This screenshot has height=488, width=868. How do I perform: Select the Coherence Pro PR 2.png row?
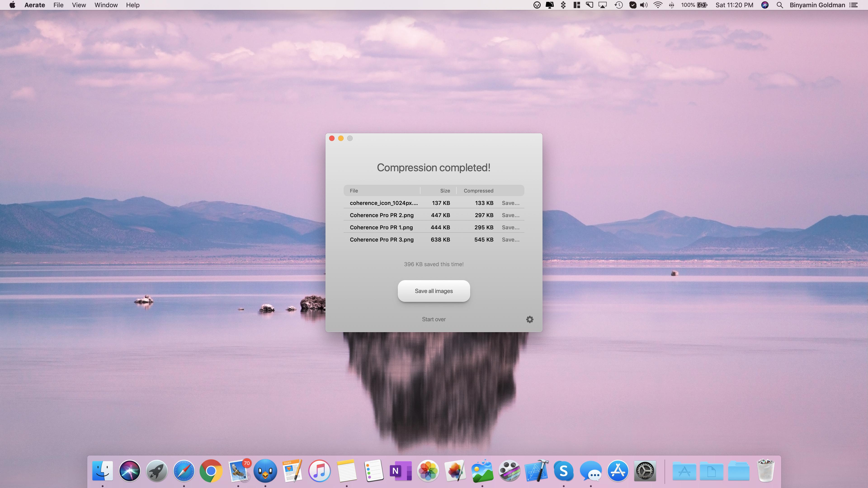382,215
